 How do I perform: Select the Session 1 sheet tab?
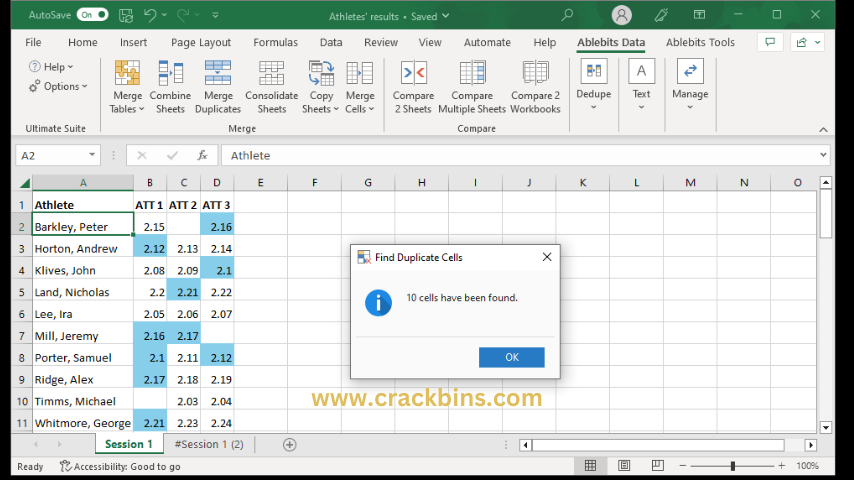click(x=129, y=445)
